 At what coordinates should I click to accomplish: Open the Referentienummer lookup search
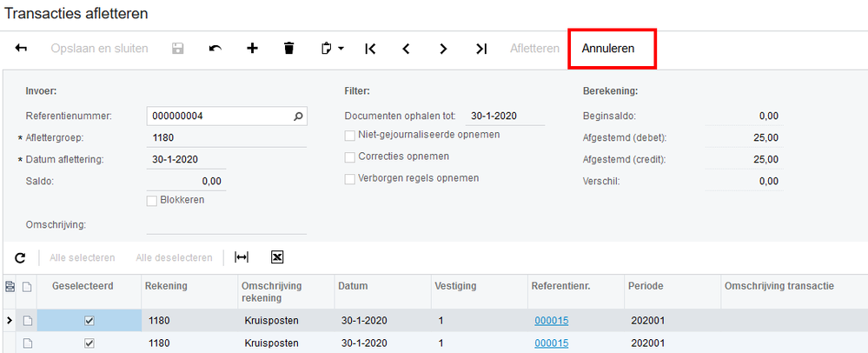(x=298, y=116)
